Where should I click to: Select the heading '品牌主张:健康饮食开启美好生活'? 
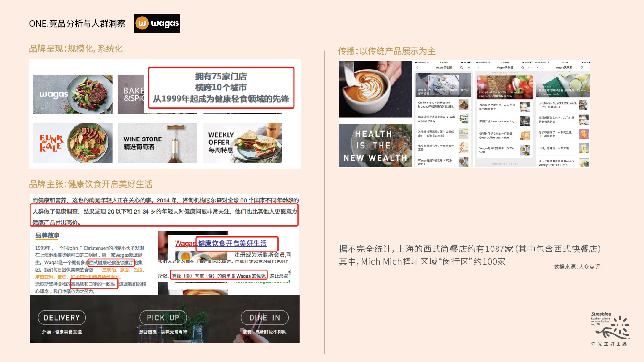(x=91, y=184)
